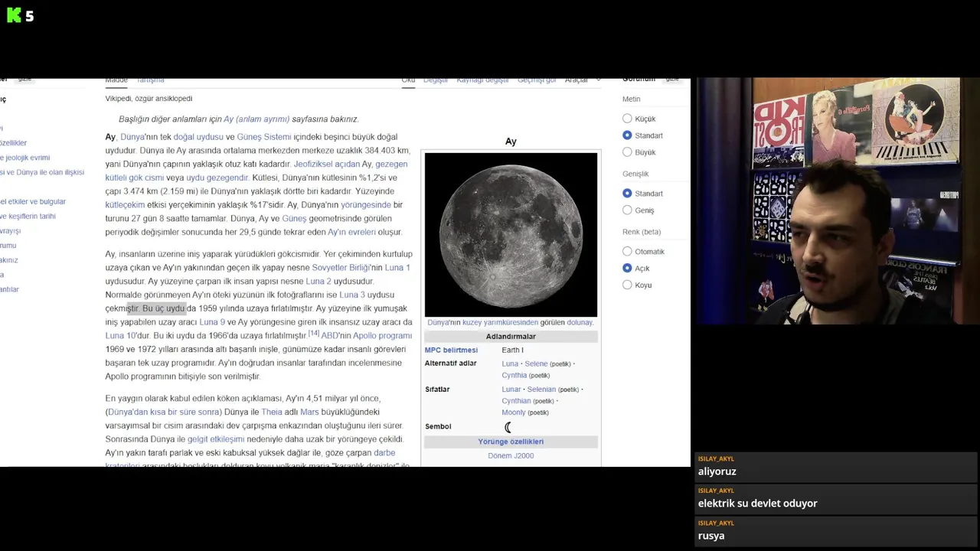The width and height of the screenshot is (980, 551).
Task: Follow the kütleçekim link
Action: 125,205
